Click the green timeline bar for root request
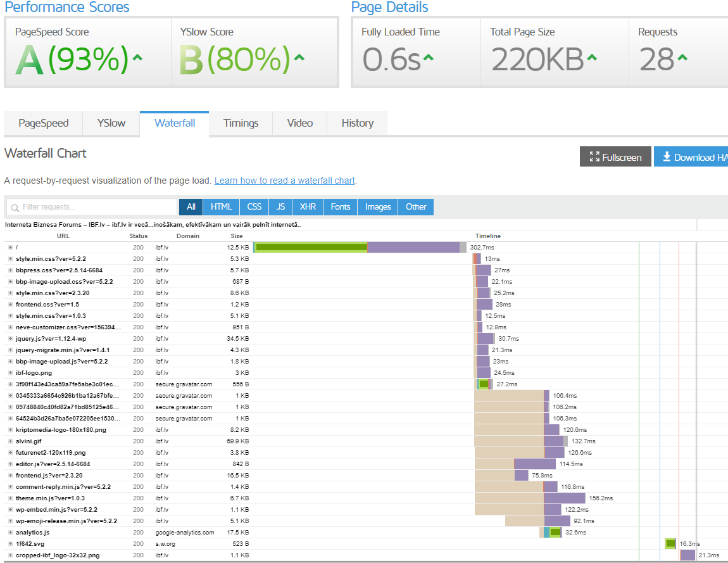Viewport: 728px width, 563px height. 310,247
